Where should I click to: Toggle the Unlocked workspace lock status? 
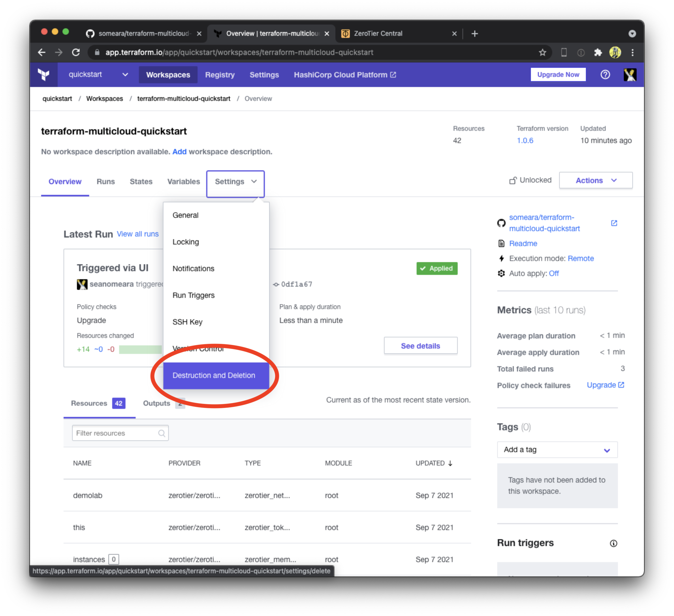[x=530, y=180]
